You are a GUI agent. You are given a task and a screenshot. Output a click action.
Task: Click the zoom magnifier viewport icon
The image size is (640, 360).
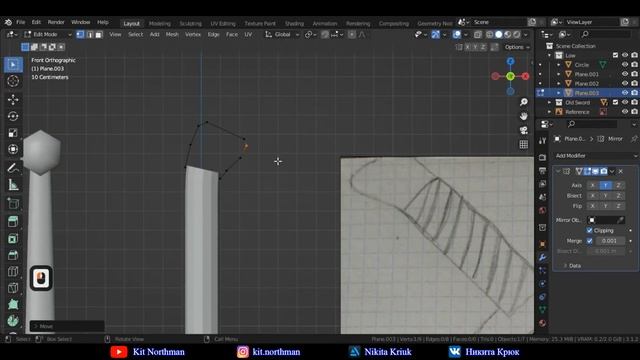(524, 102)
